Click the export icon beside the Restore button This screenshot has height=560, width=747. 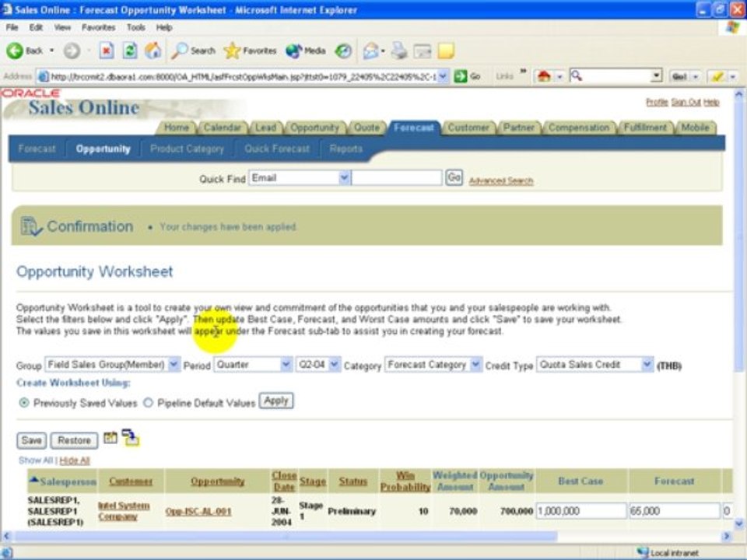tap(130, 439)
